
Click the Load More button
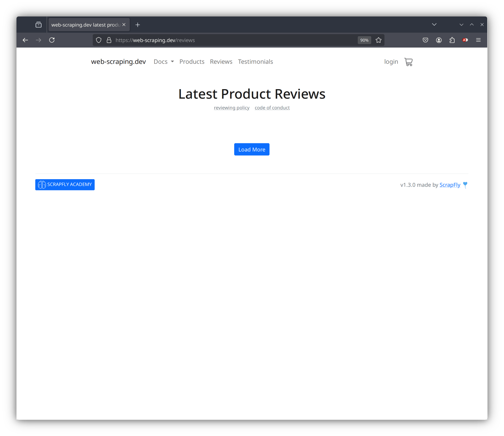[252, 149]
